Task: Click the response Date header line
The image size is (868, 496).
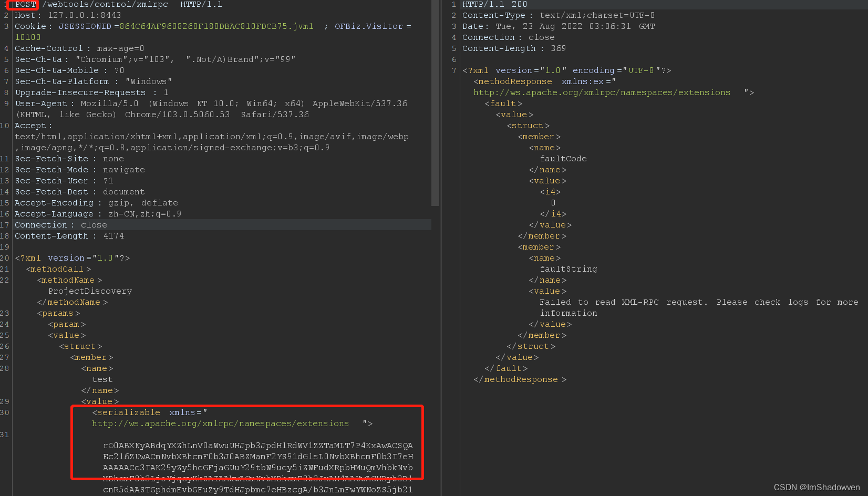Action: click(559, 26)
